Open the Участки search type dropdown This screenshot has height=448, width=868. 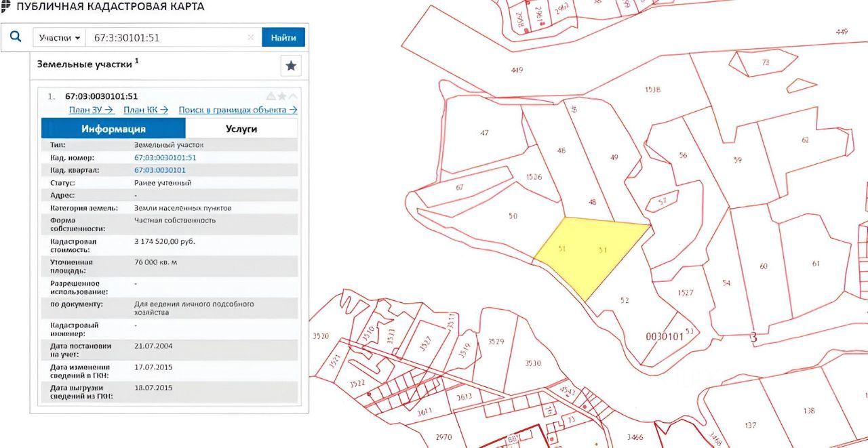(x=59, y=38)
